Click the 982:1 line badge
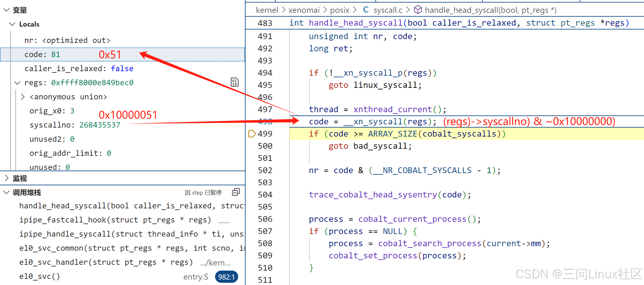Image resolution: width=644 pixels, height=285 pixels. coord(226,277)
